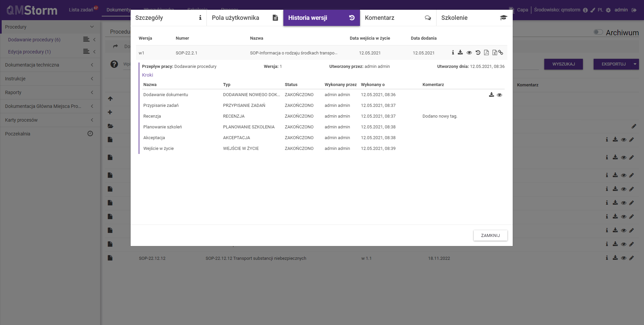Click the Kroki link
644x325 pixels.
147,75
